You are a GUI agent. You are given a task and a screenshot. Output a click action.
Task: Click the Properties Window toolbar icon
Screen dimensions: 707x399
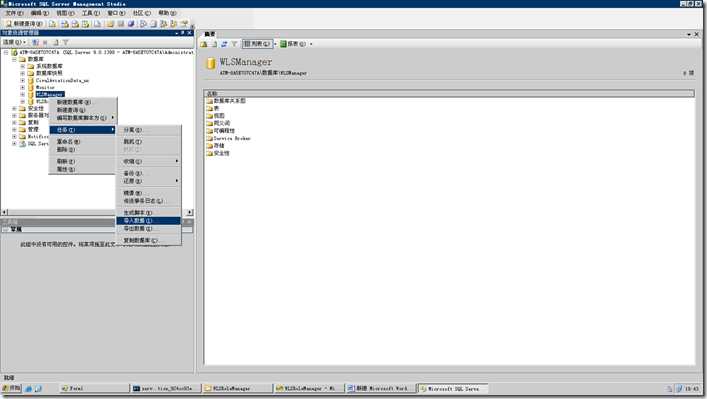[184, 24]
